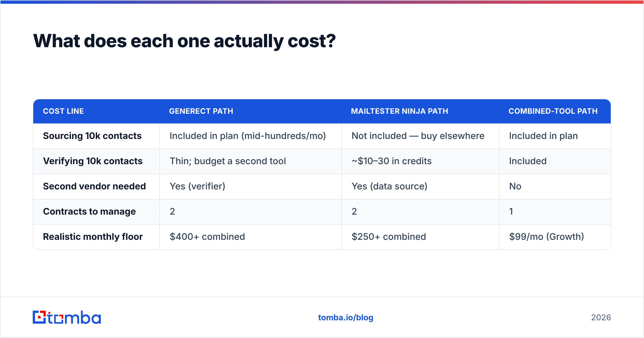Click the 'Contracts to manage' row label

tap(89, 212)
